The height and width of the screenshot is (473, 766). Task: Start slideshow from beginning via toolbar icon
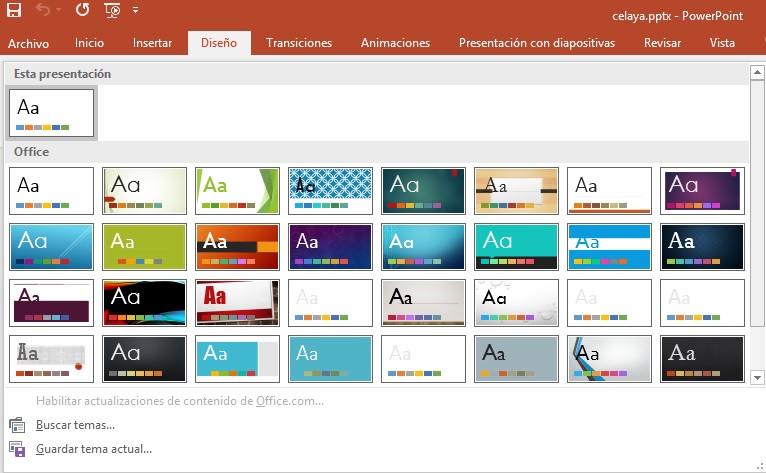pos(111,11)
